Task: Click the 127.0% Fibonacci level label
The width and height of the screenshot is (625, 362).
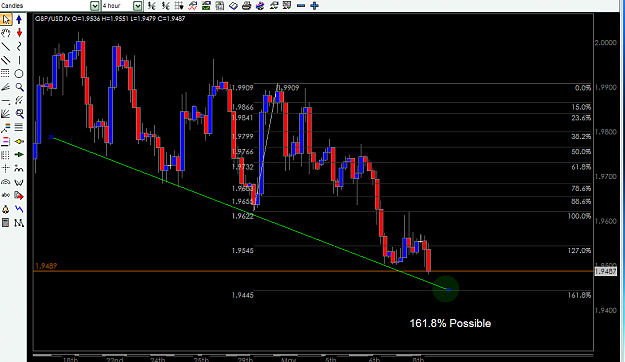Action: coord(579,250)
